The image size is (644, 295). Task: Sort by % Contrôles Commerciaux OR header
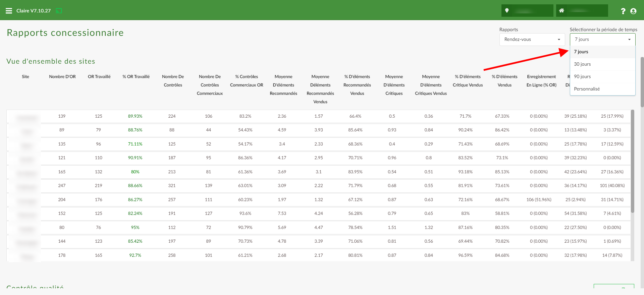(x=247, y=81)
